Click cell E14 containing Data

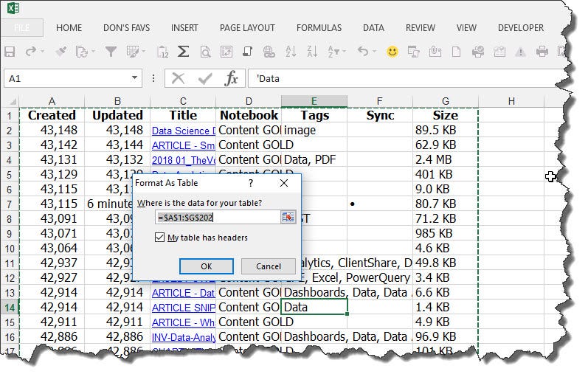[x=314, y=307]
